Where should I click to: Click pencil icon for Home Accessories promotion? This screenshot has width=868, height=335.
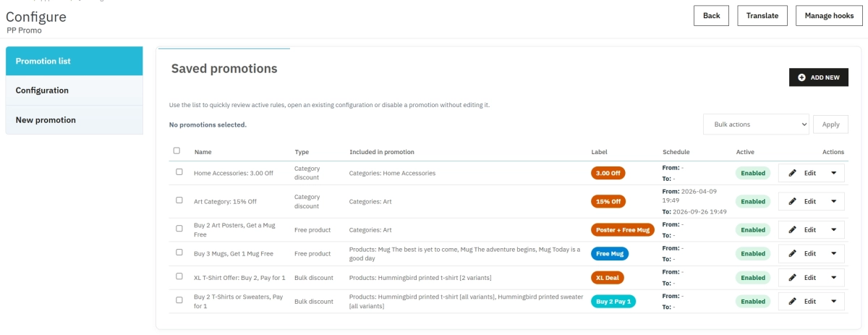792,173
